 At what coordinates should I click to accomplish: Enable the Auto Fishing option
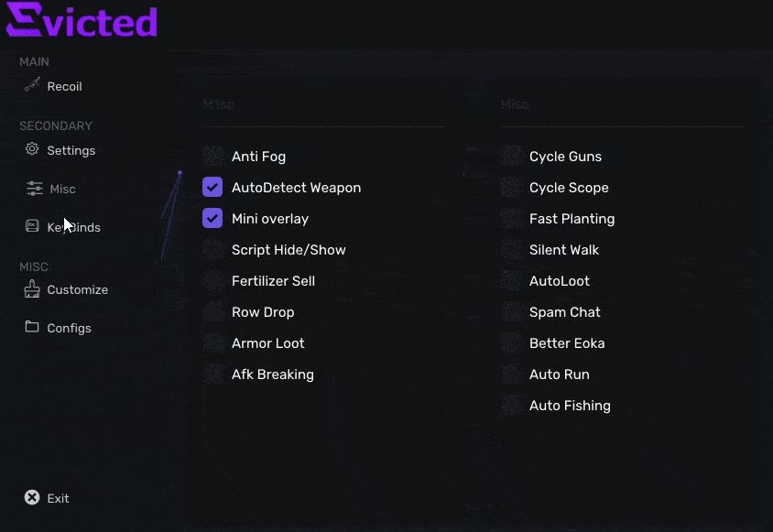[x=511, y=406]
